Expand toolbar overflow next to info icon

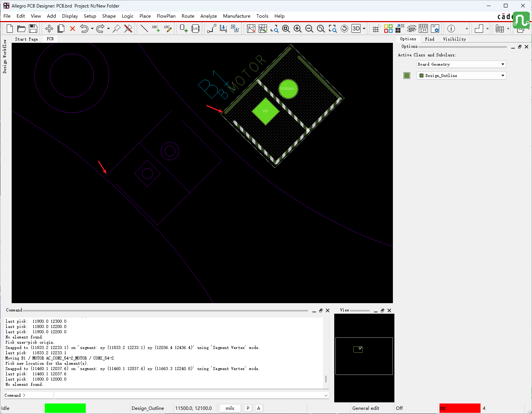(467, 29)
